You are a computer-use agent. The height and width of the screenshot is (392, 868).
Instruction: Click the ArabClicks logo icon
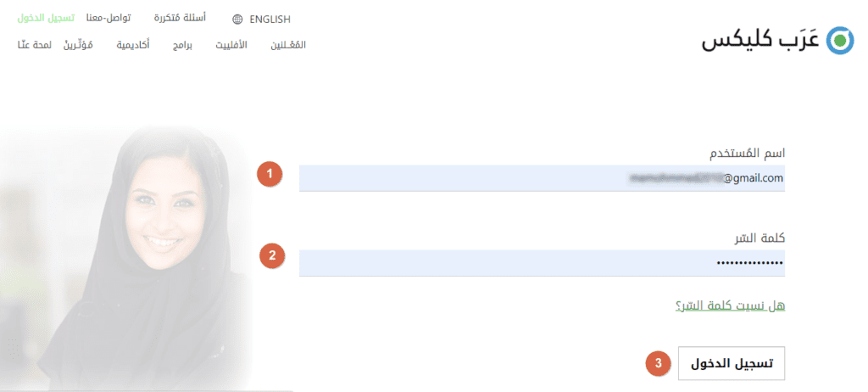pos(840,40)
